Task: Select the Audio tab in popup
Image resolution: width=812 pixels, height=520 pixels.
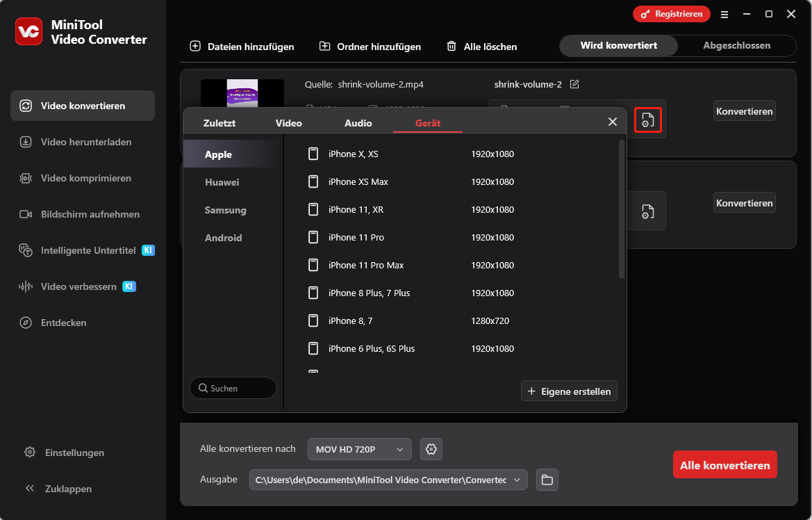Action: pos(358,123)
